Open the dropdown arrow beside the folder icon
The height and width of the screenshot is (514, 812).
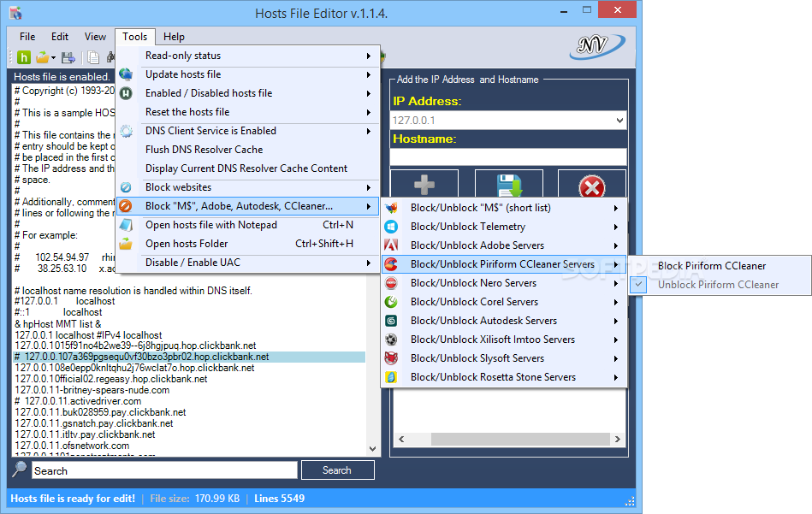[x=53, y=57]
